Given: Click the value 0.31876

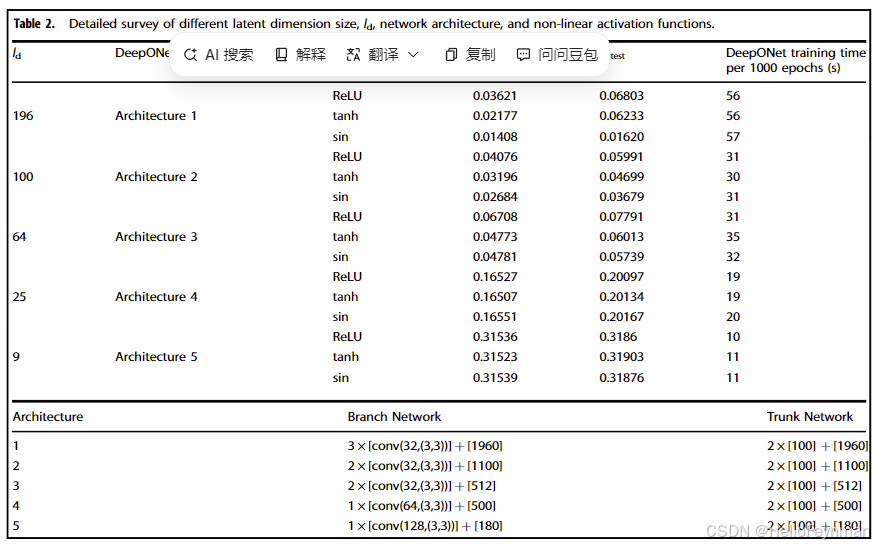Looking at the screenshot, I should pyautogui.click(x=621, y=378).
